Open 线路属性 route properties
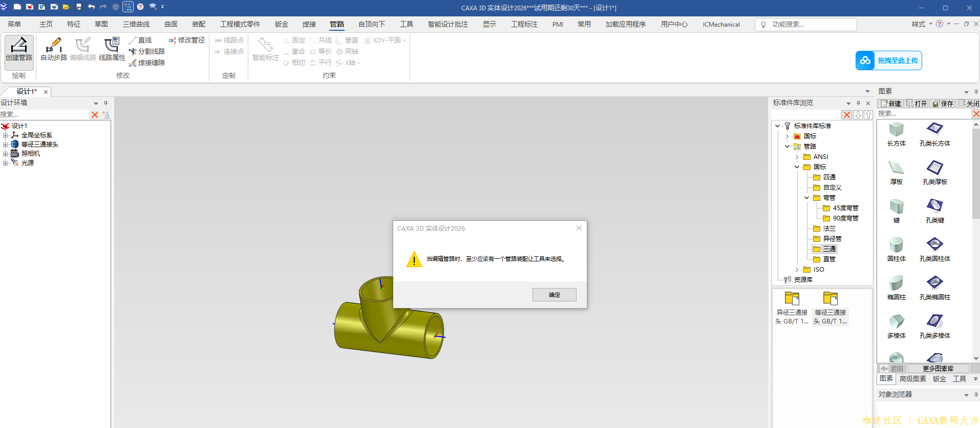This screenshot has width=980, height=428. point(112,50)
